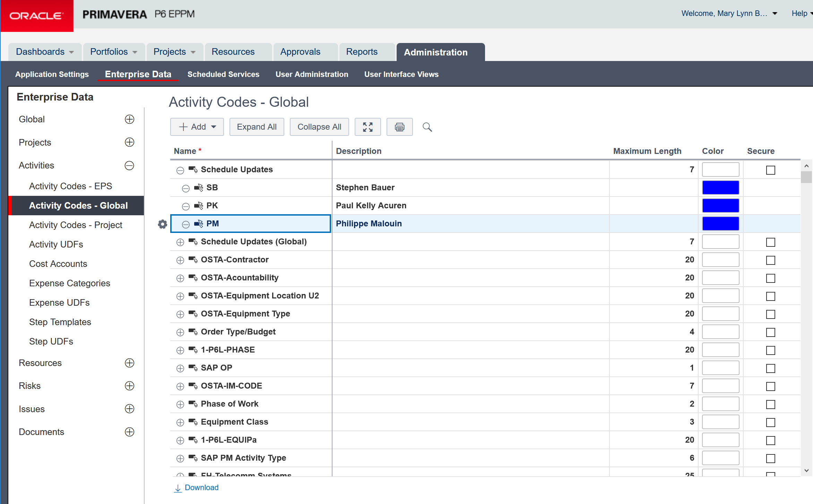Open the Add dropdown button
This screenshot has width=813, height=504.
coord(197,127)
